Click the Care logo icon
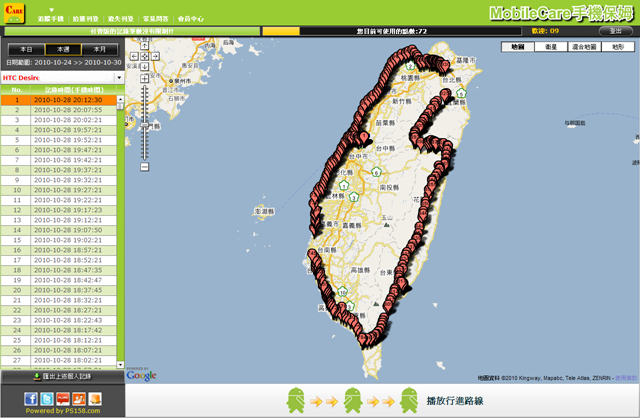Screen dimensions: 640x418 coord(15,15)
